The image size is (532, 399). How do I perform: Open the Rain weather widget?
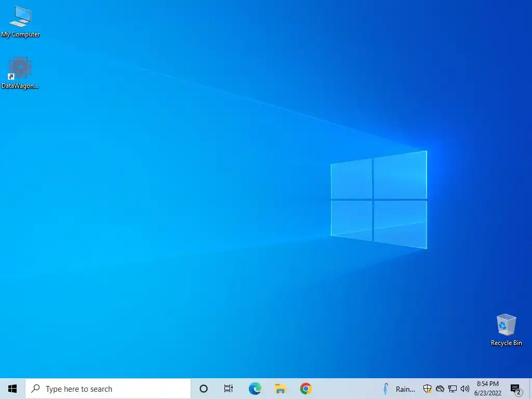coord(398,389)
